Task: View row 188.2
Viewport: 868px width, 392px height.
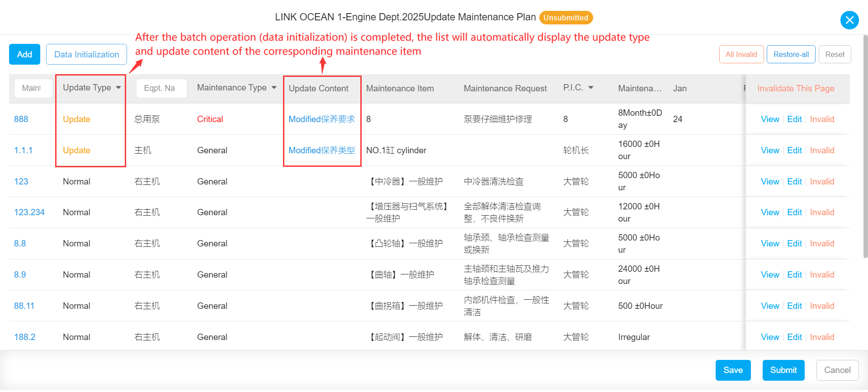Action: [x=770, y=337]
